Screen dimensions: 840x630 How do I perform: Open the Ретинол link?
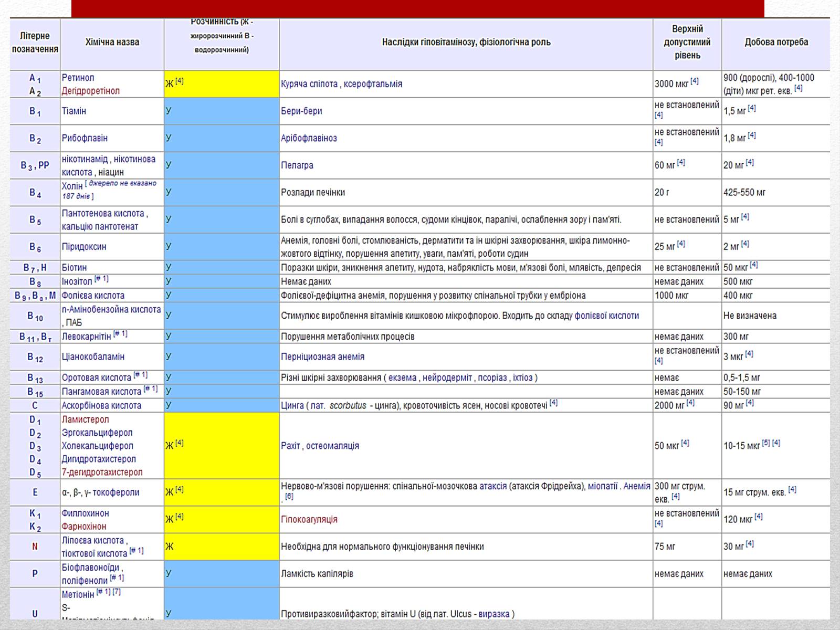click(x=78, y=78)
